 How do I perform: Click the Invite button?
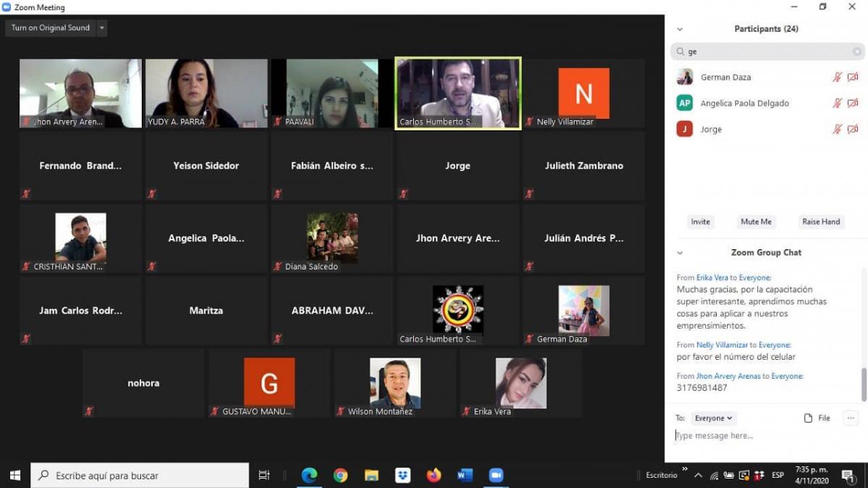click(700, 222)
